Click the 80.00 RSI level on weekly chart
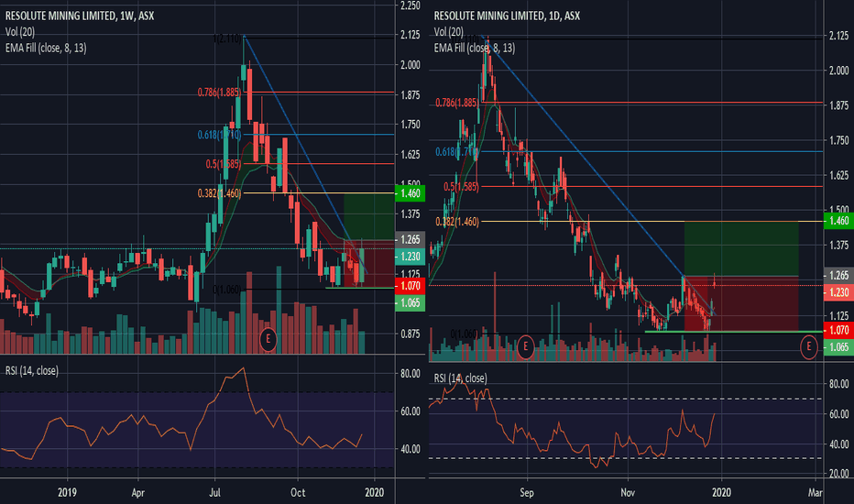 click(411, 374)
